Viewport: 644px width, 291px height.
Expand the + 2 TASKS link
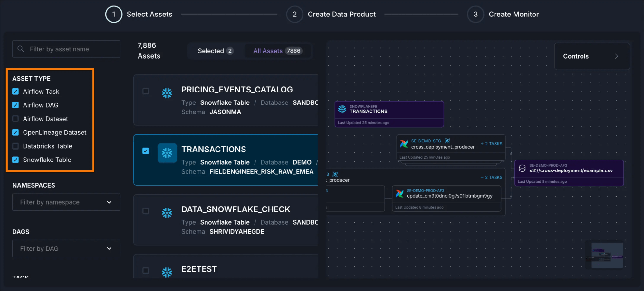[491, 144]
